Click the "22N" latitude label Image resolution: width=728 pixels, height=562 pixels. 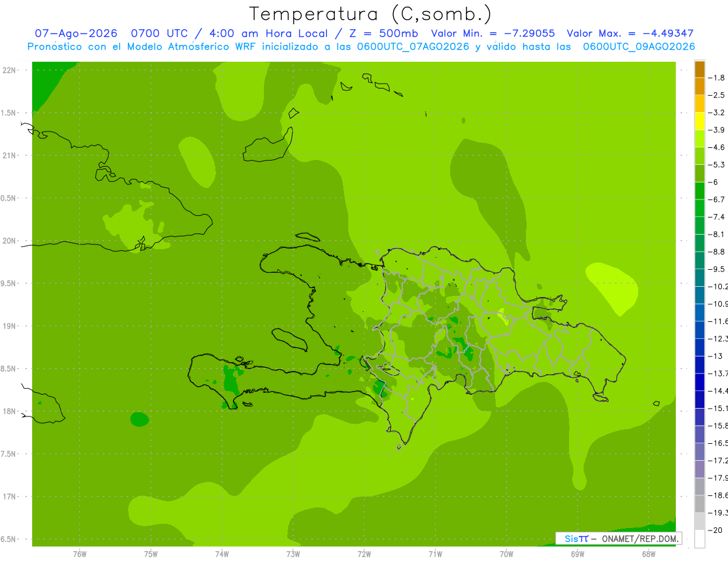[10, 70]
